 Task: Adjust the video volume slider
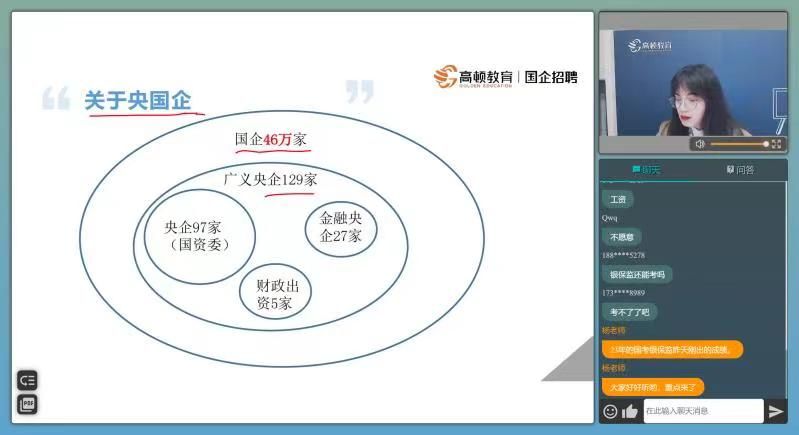740,144
